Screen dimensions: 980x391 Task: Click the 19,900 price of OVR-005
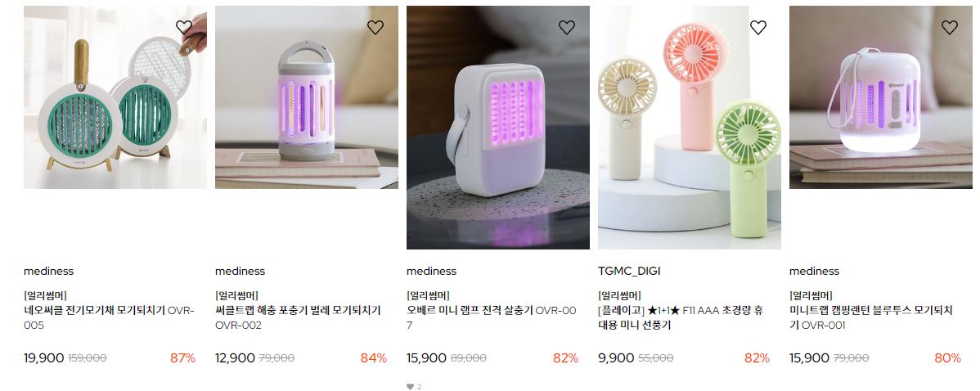click(43, 358)
